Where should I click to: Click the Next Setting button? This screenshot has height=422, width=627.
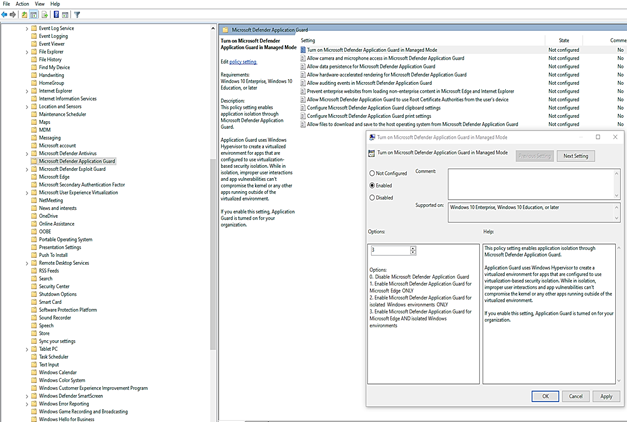point(575,156)
